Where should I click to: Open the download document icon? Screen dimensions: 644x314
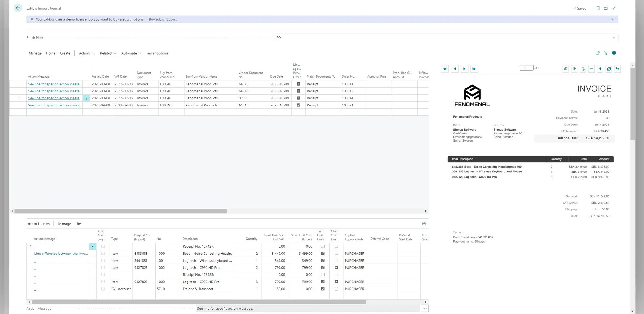(x=582, y=69)
